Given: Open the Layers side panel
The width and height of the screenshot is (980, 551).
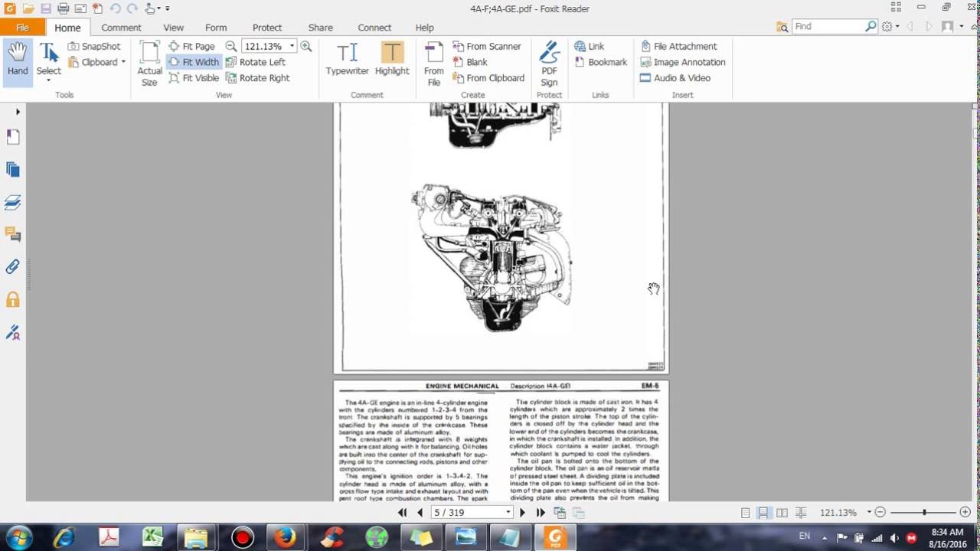Looking at the screenshot, I should point(12,203).
